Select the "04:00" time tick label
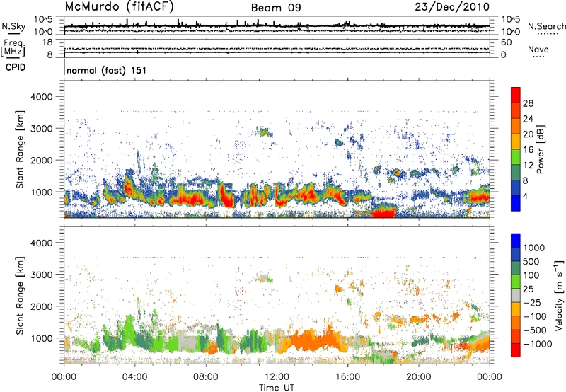 point(134,377)
